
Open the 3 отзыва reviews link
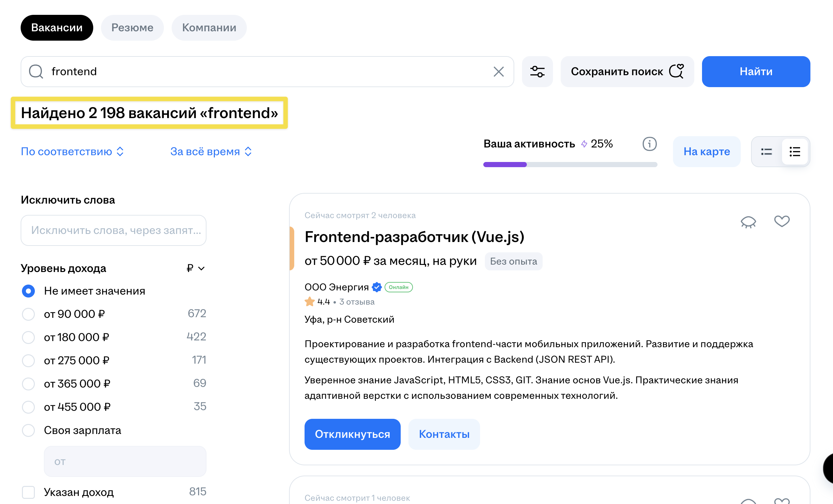tap(357, 301)
